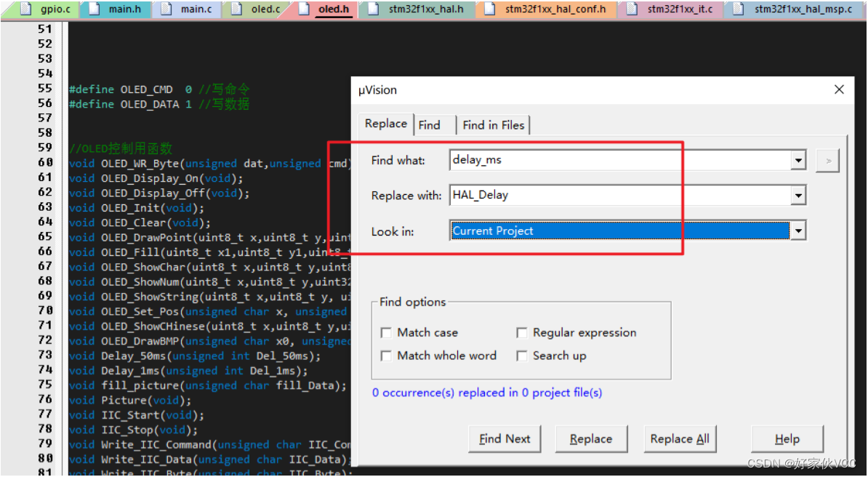Click the Replace button

591,438
